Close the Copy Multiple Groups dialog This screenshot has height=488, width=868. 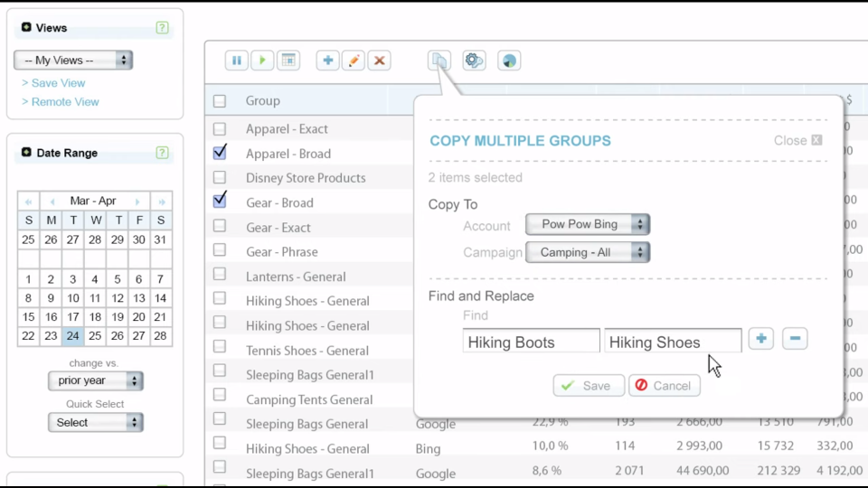pos(797,141)
